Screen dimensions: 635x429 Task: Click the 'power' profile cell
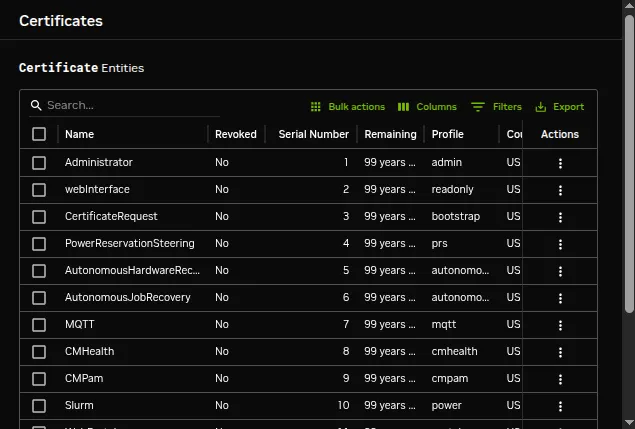pos(446,406)
